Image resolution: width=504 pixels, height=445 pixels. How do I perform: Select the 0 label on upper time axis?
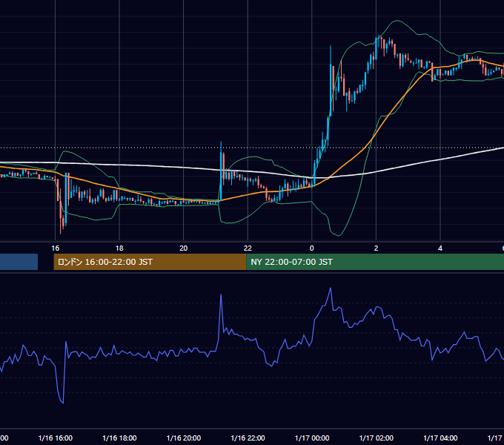312,248
